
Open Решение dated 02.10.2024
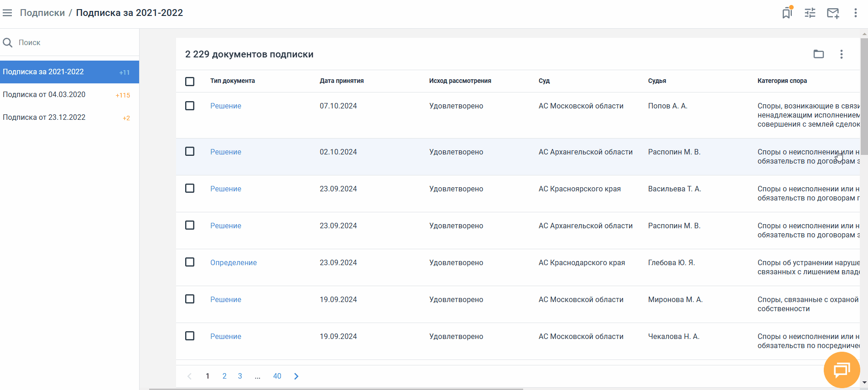pyautogui.click(x=226, y=152)
